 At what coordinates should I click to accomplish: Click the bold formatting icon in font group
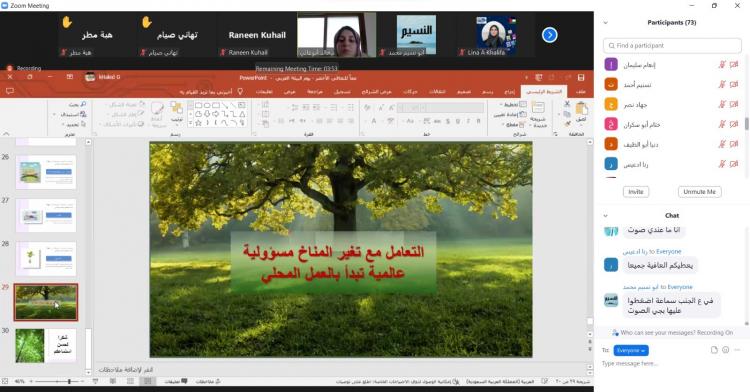(478, 121)
